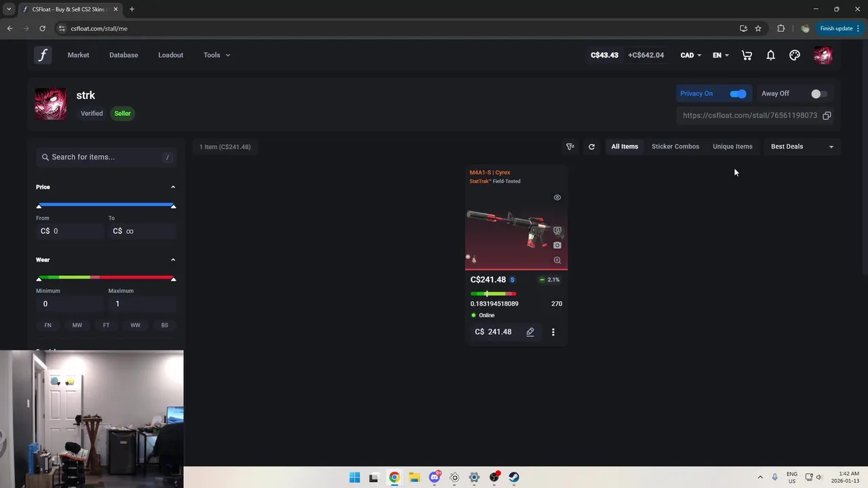The height and width of the screenshot is (488, 868).
Task: Select the BS wear filter
Action: [x=165, y=325]
